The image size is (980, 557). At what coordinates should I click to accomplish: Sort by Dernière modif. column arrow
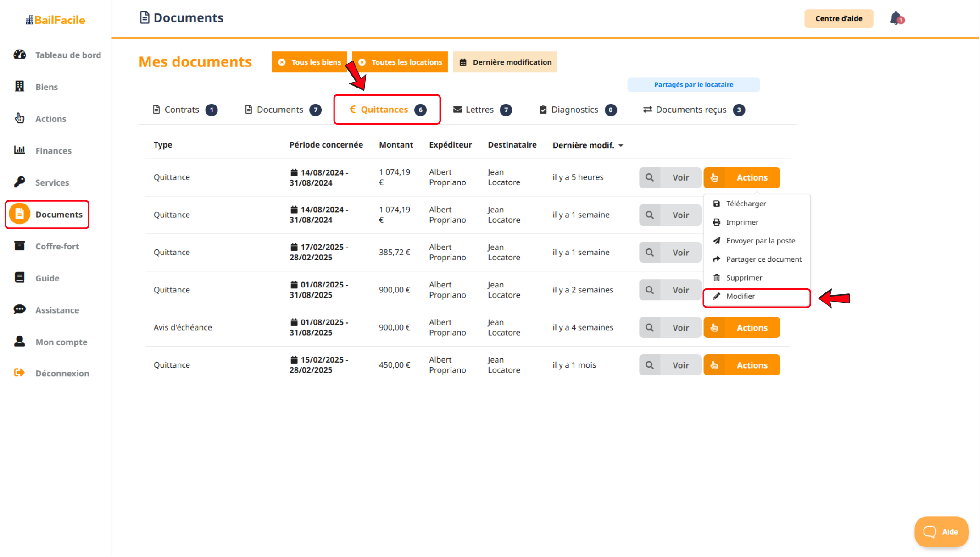(621, 145)
